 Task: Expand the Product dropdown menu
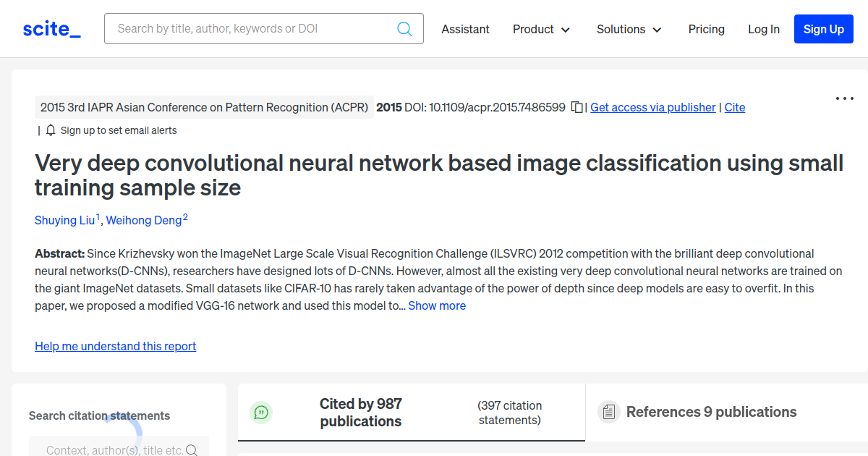click(541, 29)
